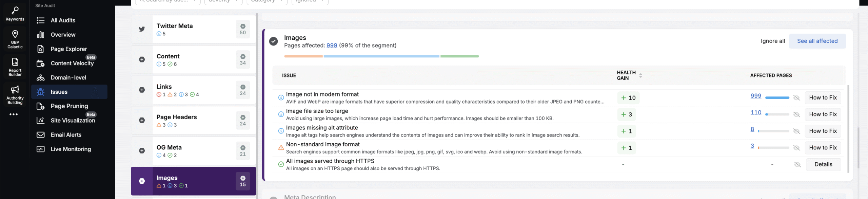Open the Authority Building megaphone icon
This screenshot has width=868, height=199.
click(15, 90)
